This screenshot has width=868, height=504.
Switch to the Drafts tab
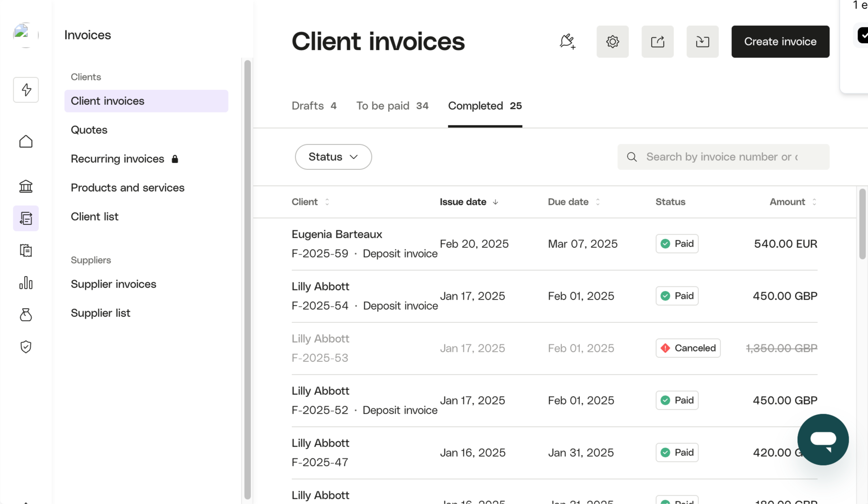(314, 106)
